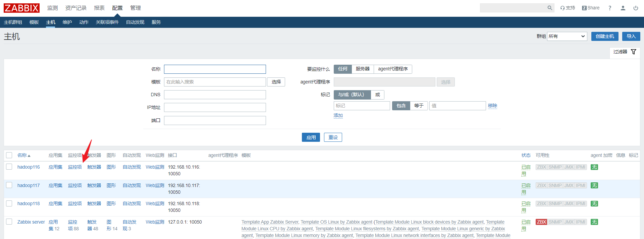The width and height of the screenshot is (644, 239).
Task: Click SNMP badge for hadoop117
Action: [555, 185]
